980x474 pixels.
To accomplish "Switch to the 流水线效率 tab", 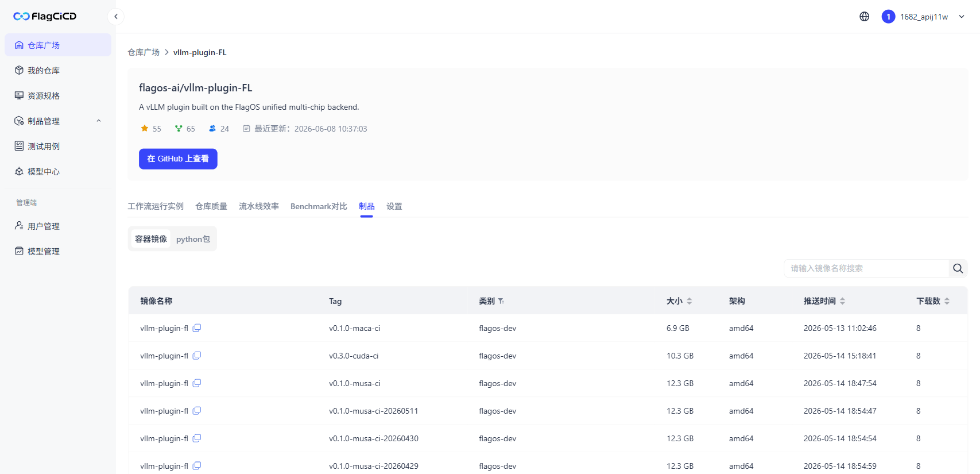I will coord(259,206).
